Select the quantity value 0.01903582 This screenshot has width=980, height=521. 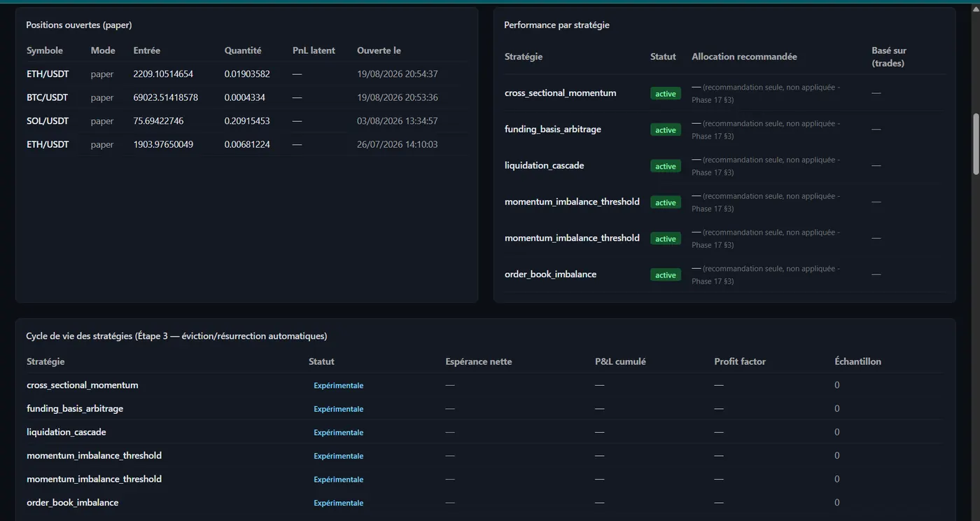coord(247,74)
